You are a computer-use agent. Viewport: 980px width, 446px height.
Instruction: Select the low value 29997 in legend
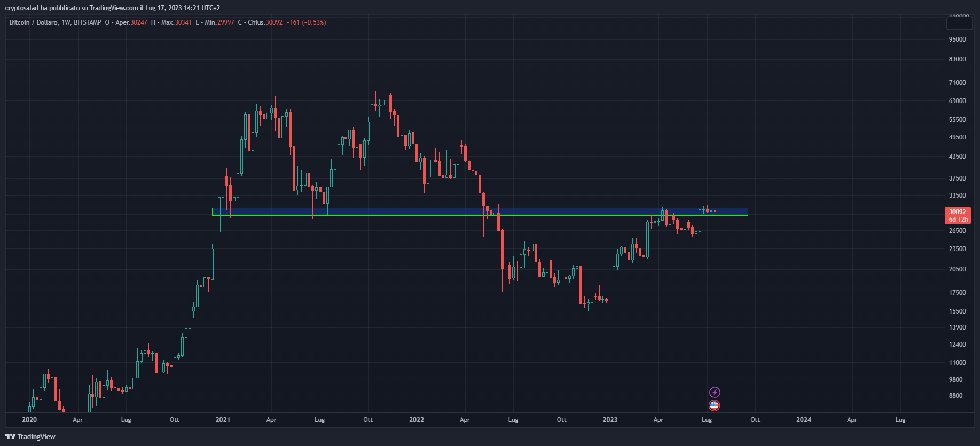coord(225,22)
